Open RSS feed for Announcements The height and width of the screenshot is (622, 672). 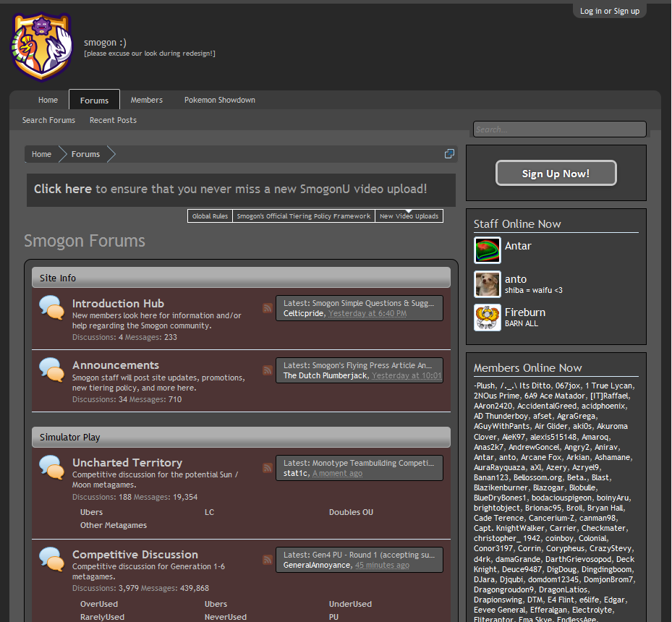pyautogui.click(x=268, y=370)
